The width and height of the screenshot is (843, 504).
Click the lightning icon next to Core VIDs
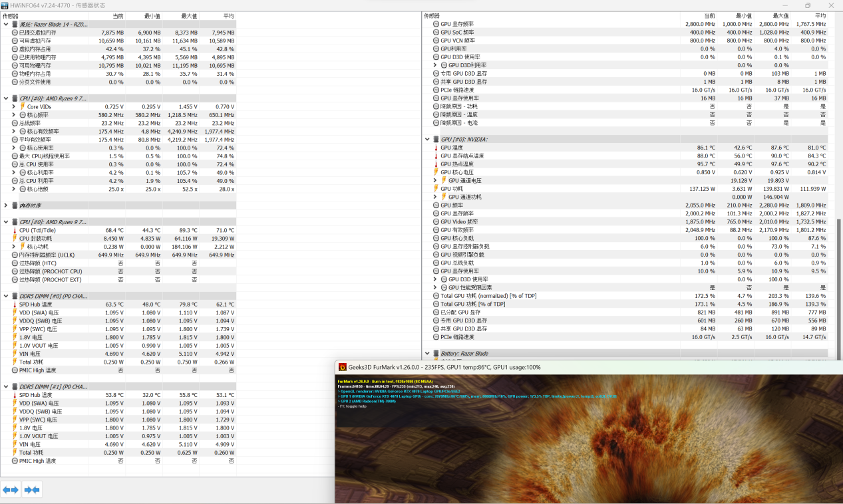22,106
